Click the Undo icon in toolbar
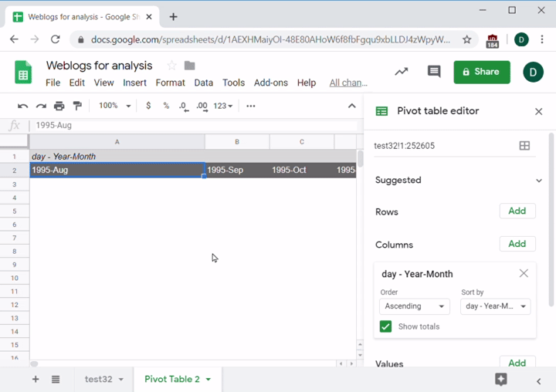Image resolution: width=556 pixels, height=392 pixels. point(22,106)
